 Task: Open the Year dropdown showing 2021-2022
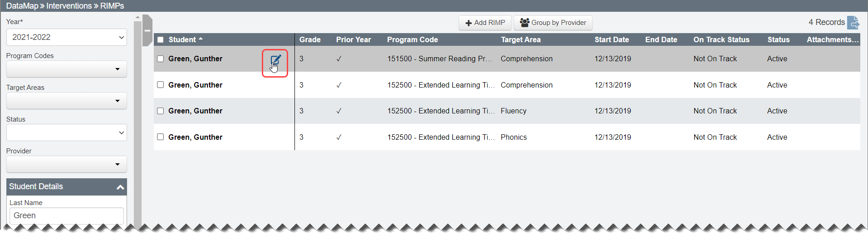coord(67,37)
